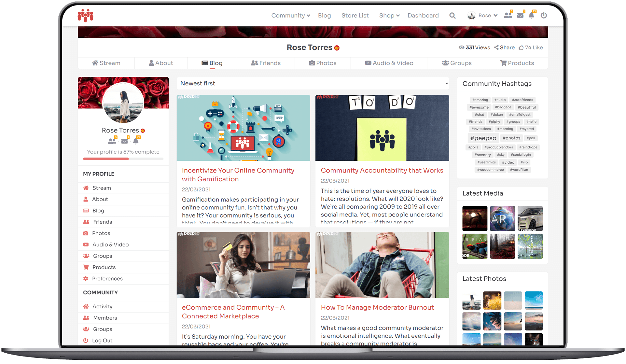Open post How To Manage Moderator Burnout

point(377,308)
